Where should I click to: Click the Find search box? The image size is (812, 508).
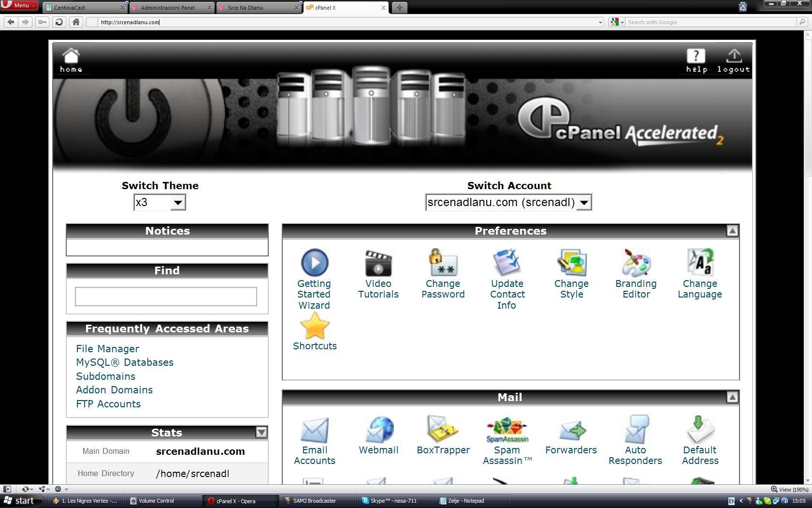[x=166, y=297]
